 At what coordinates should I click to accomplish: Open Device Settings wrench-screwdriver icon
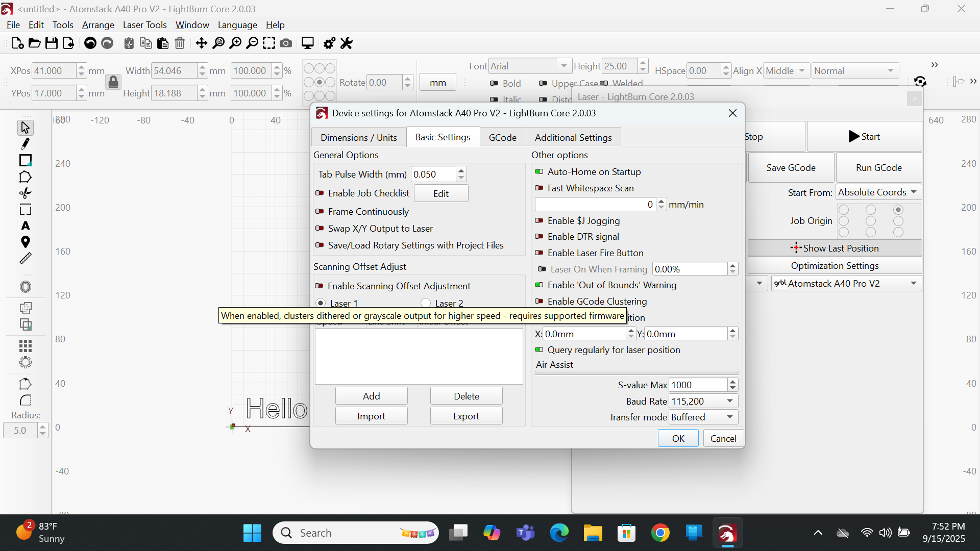coord(347,43)
